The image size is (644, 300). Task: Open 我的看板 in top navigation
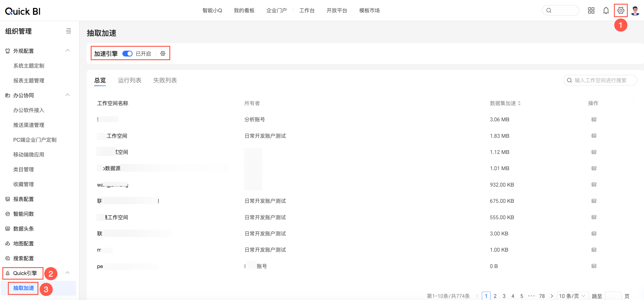[x=244, y=10]
